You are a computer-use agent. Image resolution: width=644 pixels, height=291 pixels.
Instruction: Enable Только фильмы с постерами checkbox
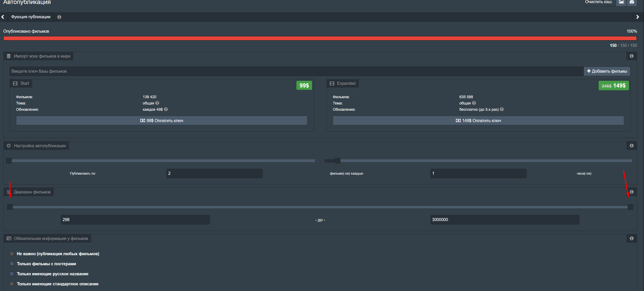click(12, 264)
